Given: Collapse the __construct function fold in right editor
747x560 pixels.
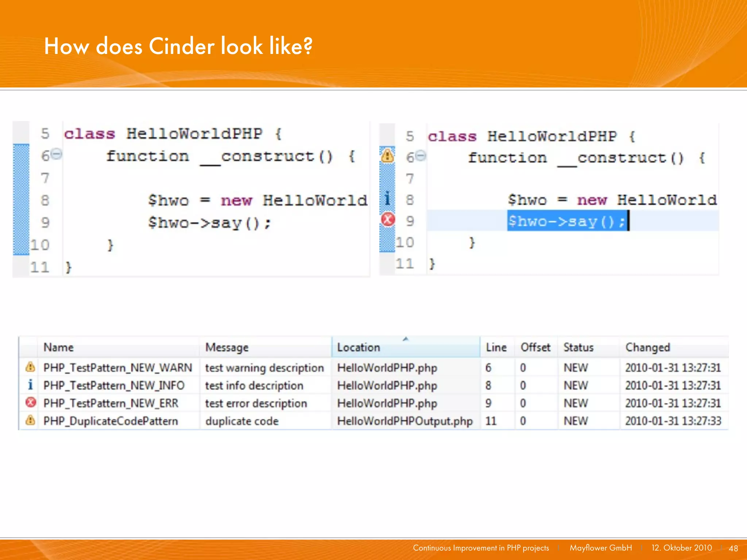Looking at the screenshot, I should pos(421,156).
